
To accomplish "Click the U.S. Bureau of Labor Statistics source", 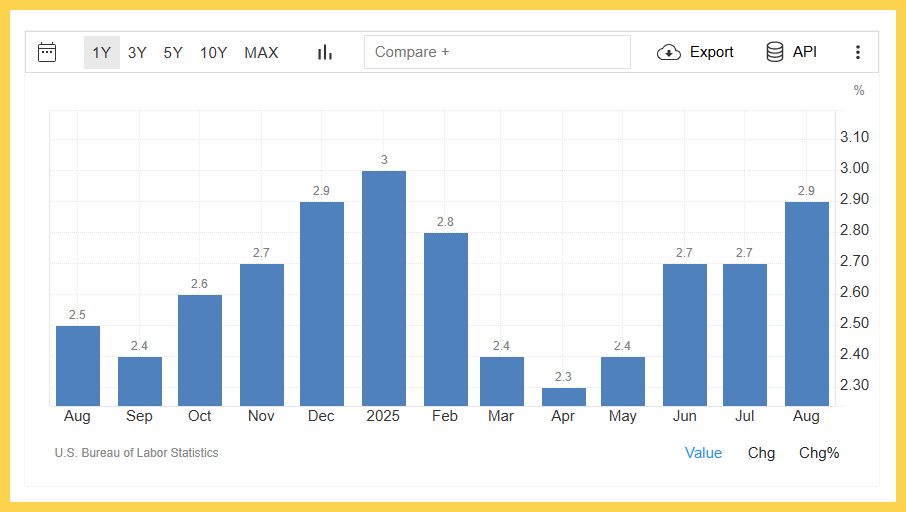I will pyautogui.click(x=136, y=453).
